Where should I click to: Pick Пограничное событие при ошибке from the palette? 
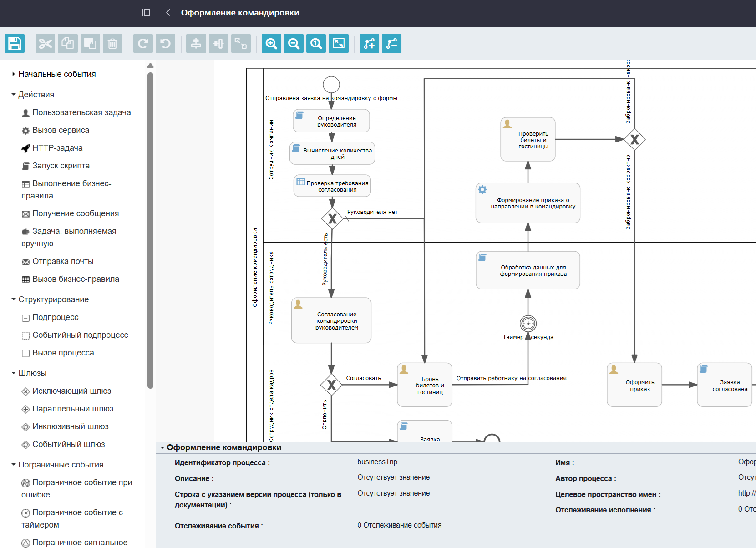pyautogui.click(x=77, y=488)
